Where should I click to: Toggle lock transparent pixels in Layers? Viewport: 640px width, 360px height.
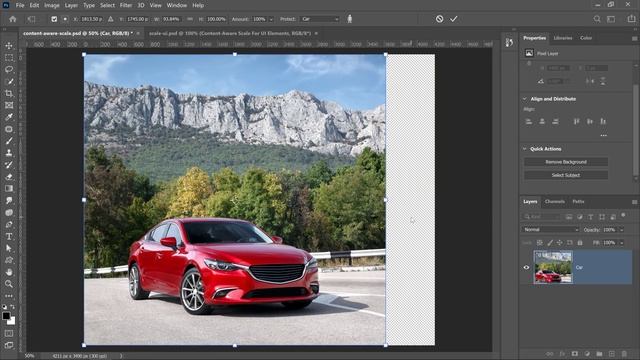point(540,242)
